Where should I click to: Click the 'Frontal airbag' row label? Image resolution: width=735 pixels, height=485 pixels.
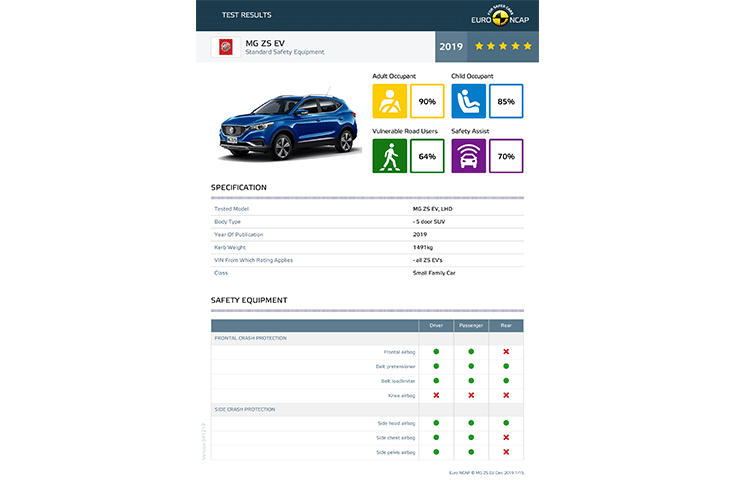point(399,352)
